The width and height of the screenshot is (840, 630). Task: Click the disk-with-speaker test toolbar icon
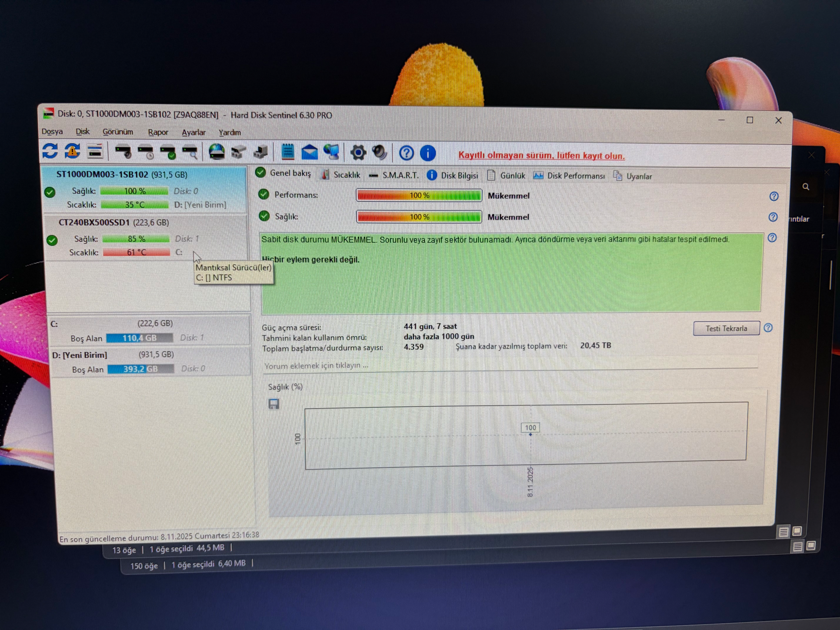pyautogui.click(x=123, y=152)
